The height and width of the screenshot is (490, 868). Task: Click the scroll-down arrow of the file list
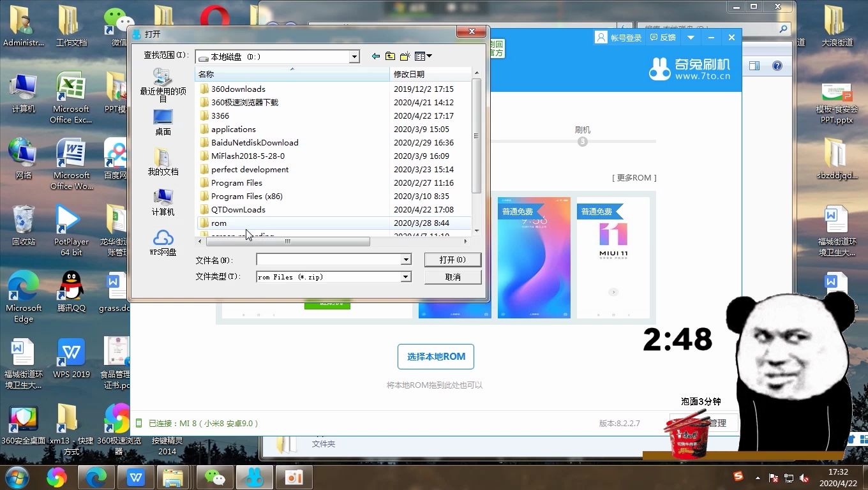click(476, 231)
